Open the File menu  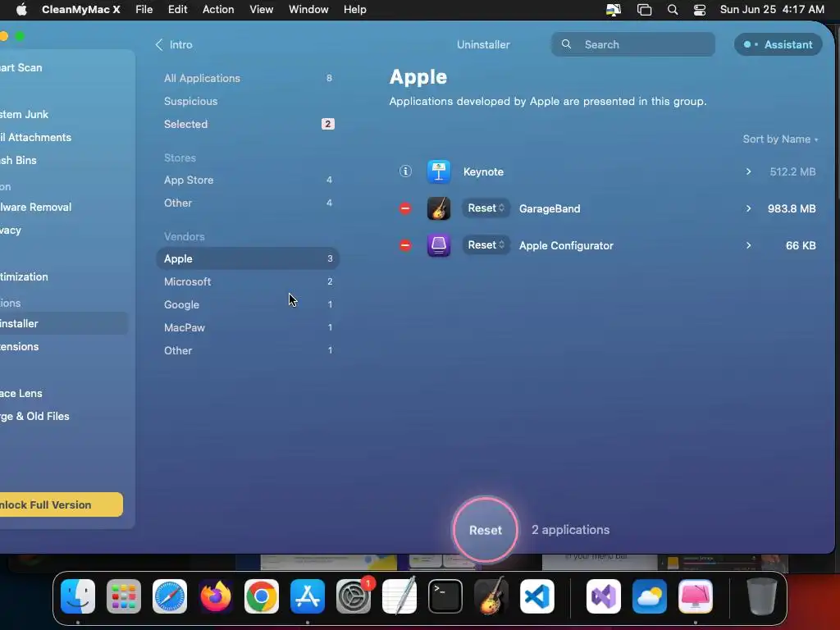[144, 10]
